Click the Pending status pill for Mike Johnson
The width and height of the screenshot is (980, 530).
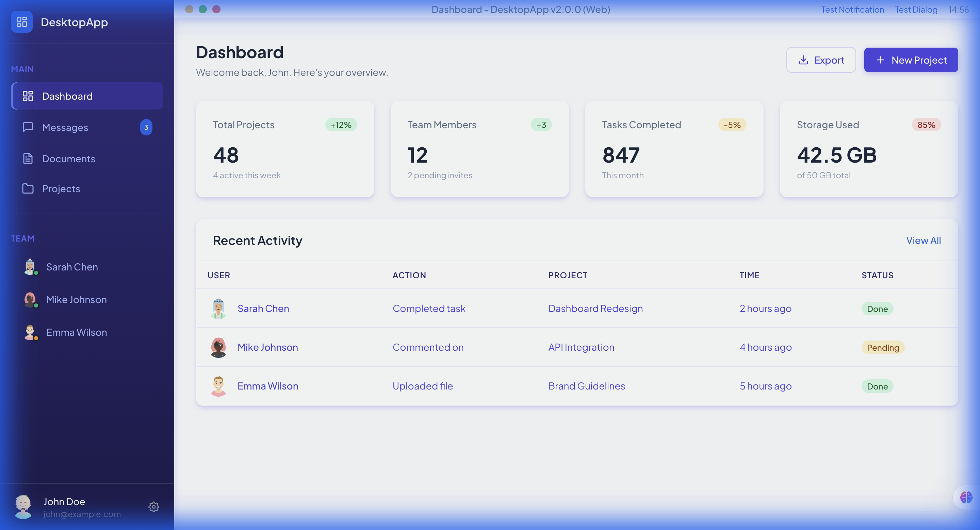pos(883,347)
